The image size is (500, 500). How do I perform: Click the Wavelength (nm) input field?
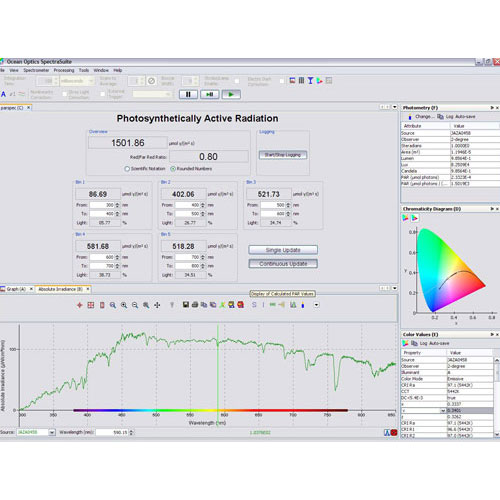click(112, 432)
